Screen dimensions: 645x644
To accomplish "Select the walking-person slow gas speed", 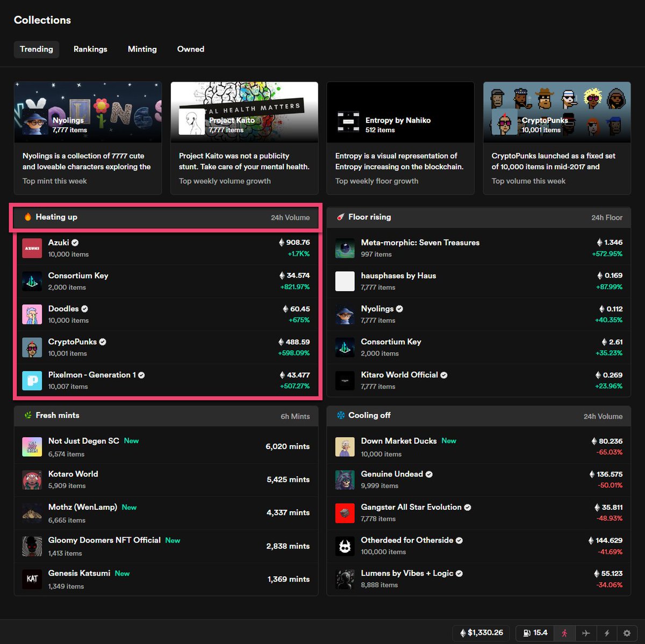I will [564, 633].
